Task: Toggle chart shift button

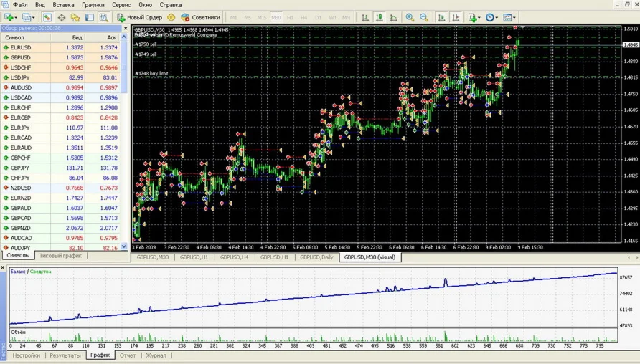Action: point(456,17)
